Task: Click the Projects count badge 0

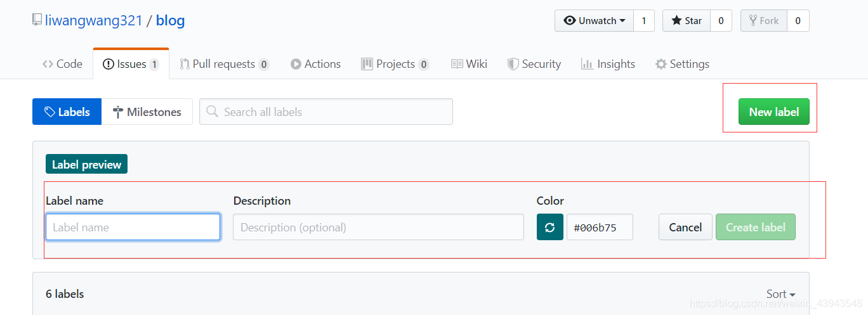Action: click(424, 64)
